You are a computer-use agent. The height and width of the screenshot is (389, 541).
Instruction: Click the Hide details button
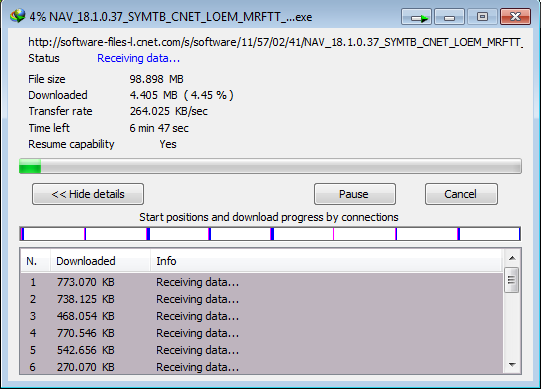coord(88,194)
